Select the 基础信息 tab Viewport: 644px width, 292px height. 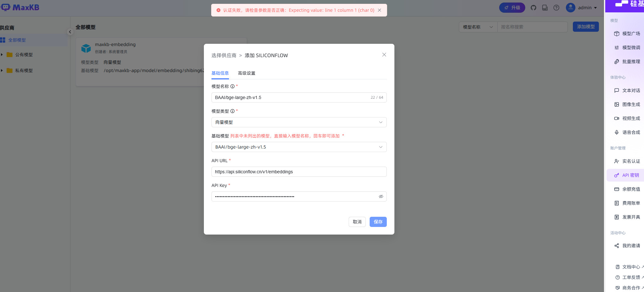click(x=220, y=73)
